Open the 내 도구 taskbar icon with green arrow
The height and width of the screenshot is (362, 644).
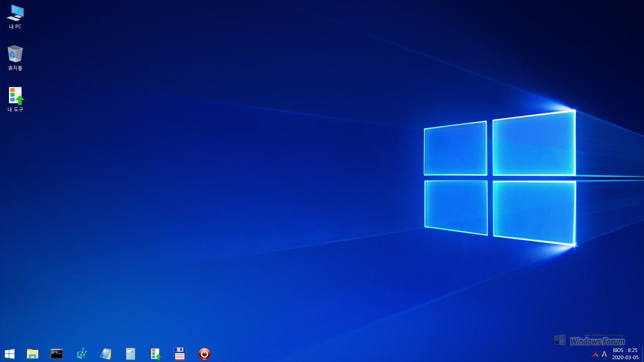pyautogui.click(x=155, y=354)
